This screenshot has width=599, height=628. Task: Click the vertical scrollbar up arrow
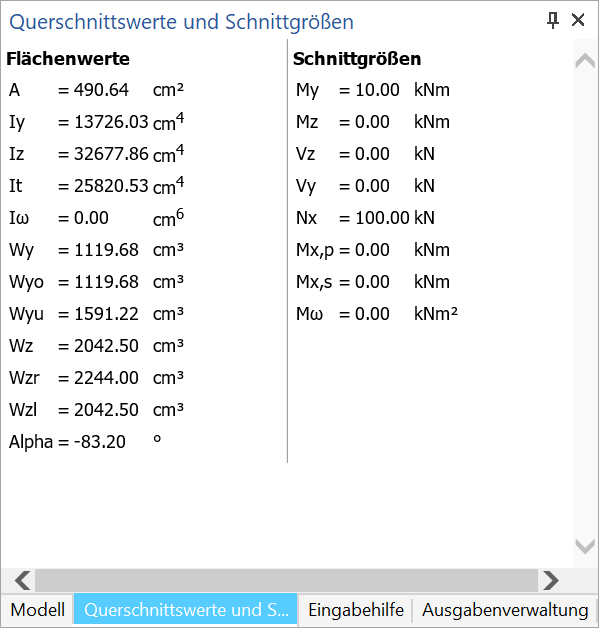(x=585, y=61)
